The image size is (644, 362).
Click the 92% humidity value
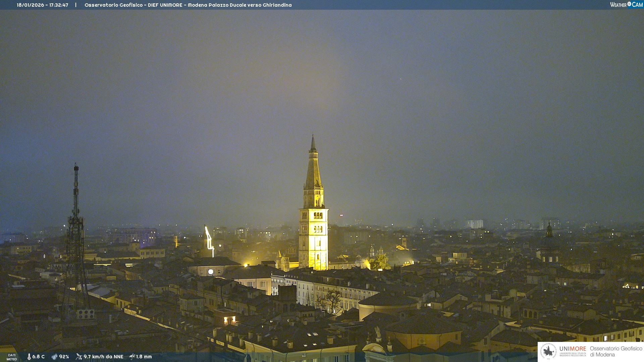point(64,357)
